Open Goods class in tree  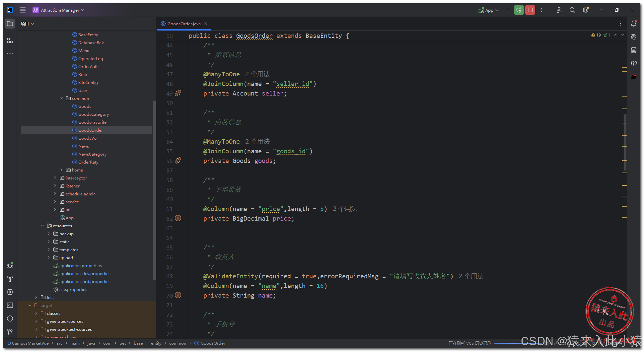click(x=85, y=106)
